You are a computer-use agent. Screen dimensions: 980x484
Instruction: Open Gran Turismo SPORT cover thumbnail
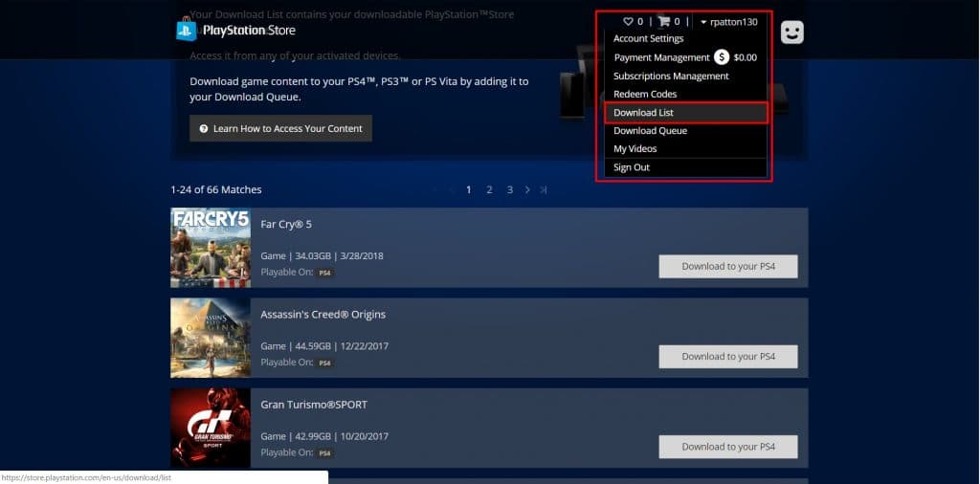pos(211,428)
